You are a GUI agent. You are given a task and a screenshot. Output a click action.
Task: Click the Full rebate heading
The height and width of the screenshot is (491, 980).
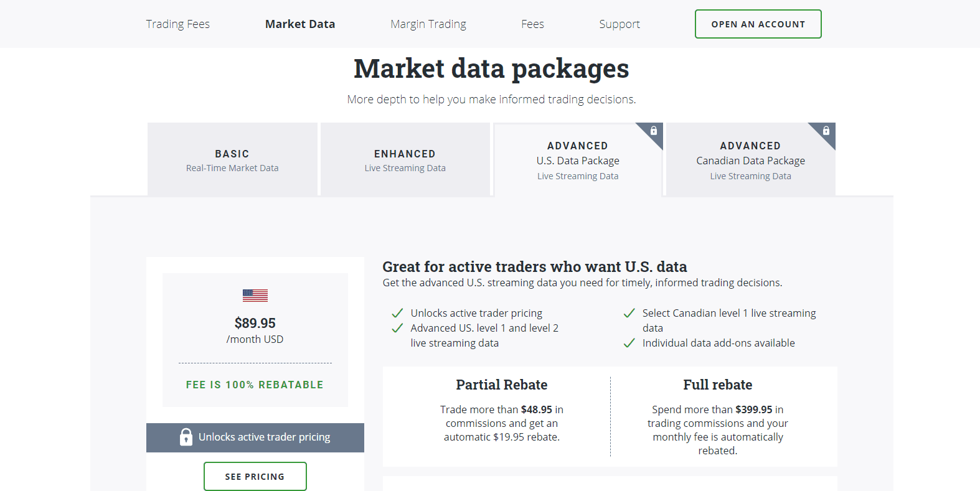coord(718,385)
